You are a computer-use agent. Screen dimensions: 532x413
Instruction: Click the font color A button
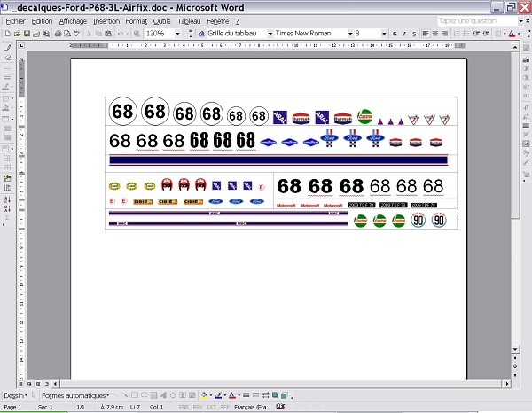pyautogui.click(x=512, y=34)
